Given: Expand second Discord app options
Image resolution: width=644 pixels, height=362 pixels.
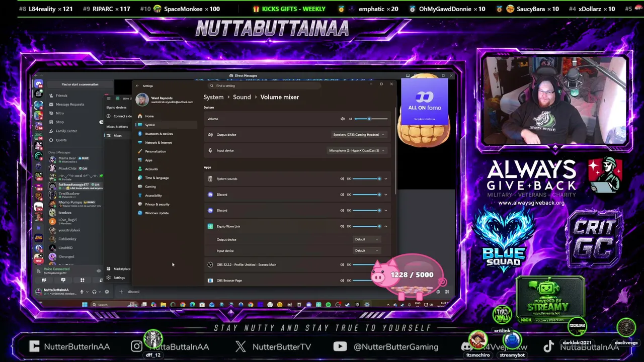Looking at the screenshot, I should [x=386, y=210].
